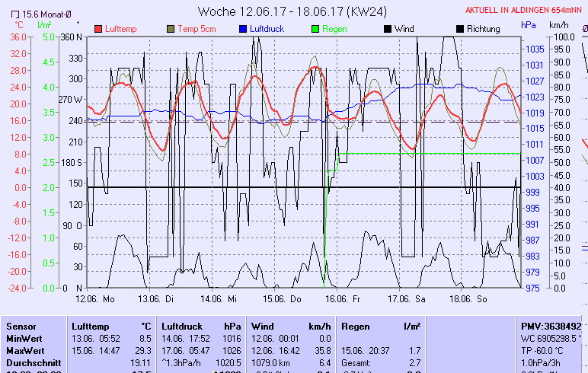The height and width of the screenshot is (373, 588).
Task: Click the AKTUELL IN ALDINGEN 654mNN text
Action: 526,11
